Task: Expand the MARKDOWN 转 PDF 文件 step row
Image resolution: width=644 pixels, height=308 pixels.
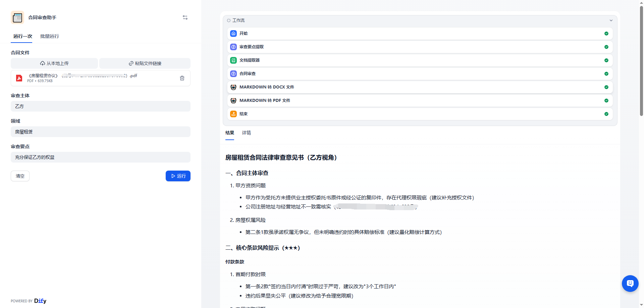Action: pyautogui.click(x=420, y=101)
